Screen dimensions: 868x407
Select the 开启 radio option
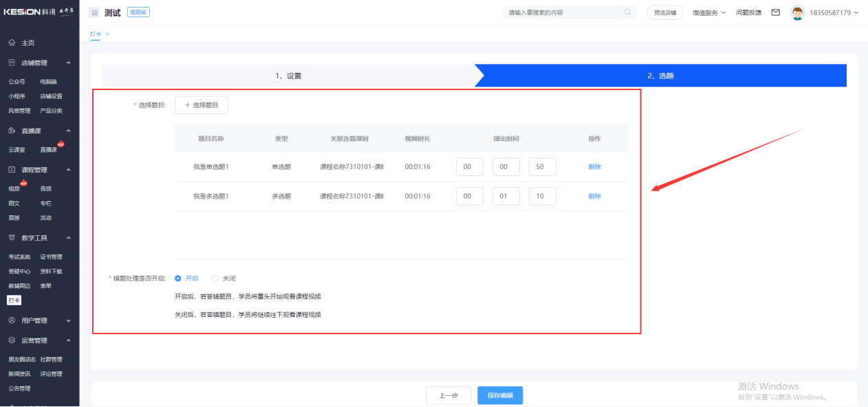178,278
